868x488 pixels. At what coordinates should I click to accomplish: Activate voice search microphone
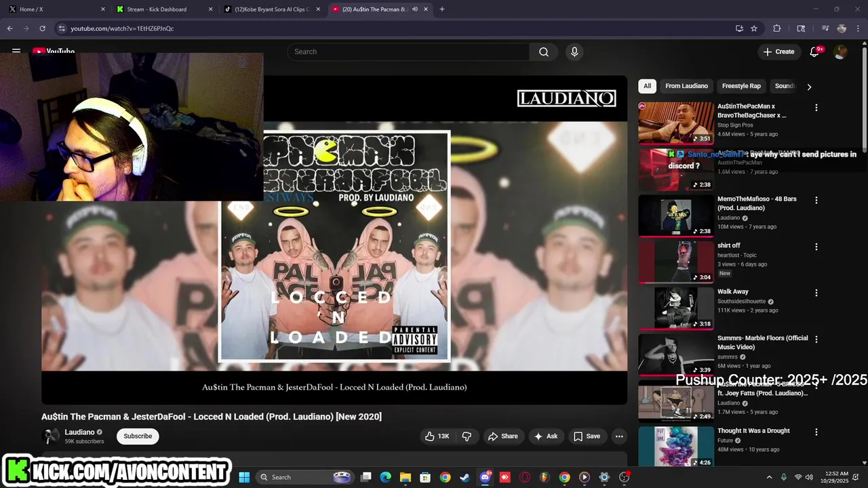pyautogui.click(x=574, y=52)
